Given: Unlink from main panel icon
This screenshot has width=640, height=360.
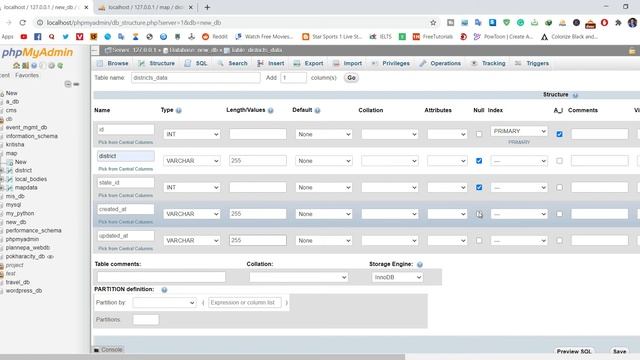Looking at the screenshot, I should click(76, 84).
